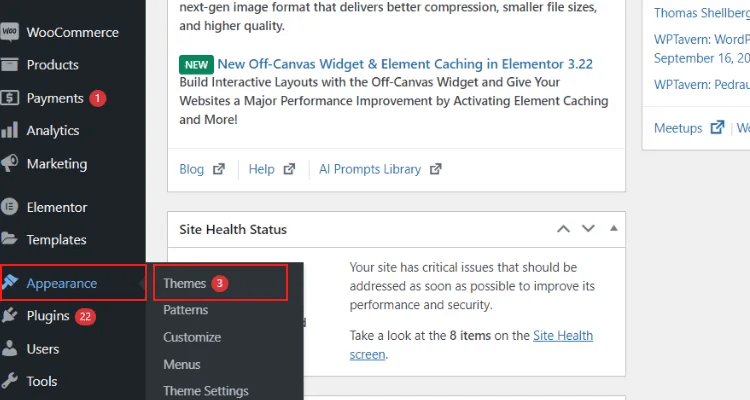Collapse the Site Health Status panel
The height and width of the screenshot is (400, 750).
(x=614, y=229)
